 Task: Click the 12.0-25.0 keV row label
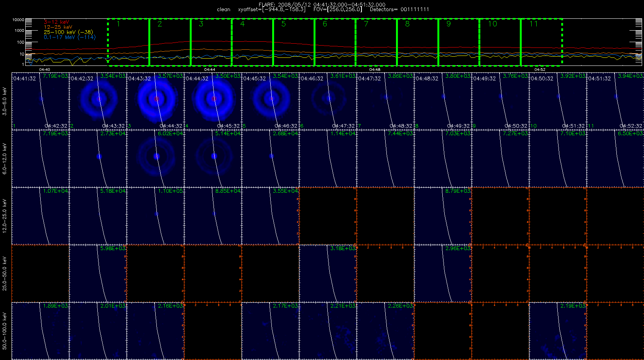(5, 216)
